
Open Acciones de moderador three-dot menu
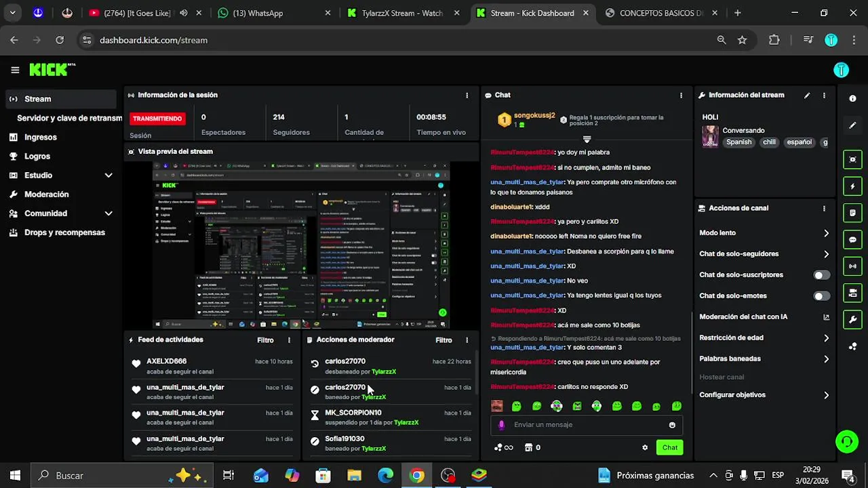pos(467,340)
